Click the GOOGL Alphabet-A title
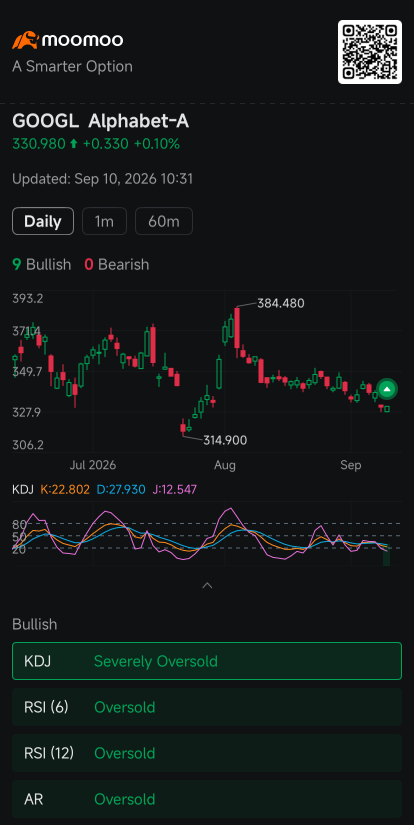Image resolution: width=414 pixels, height=825 pixels. (100, 122)
